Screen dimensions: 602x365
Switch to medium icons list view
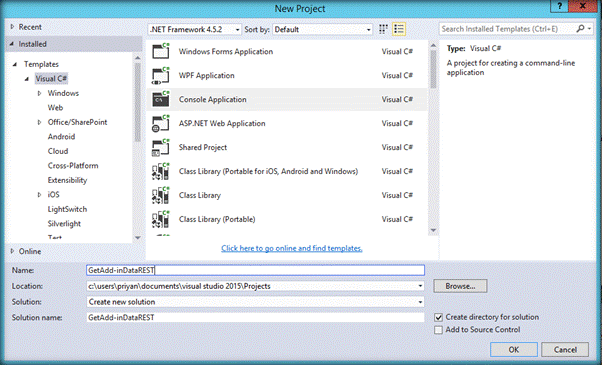tap(399, 29)
